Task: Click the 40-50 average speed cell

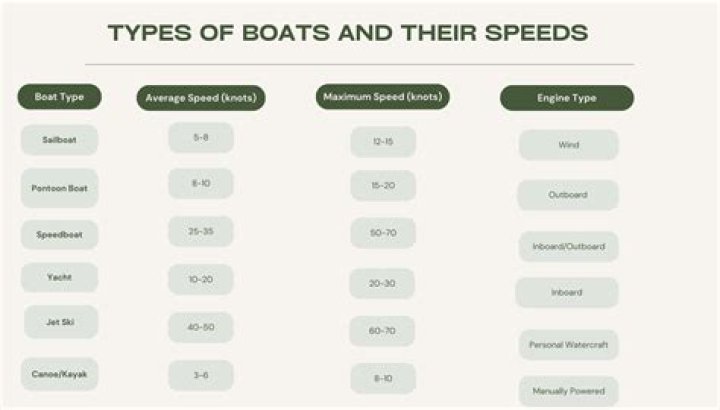Action: pos(201,327)
